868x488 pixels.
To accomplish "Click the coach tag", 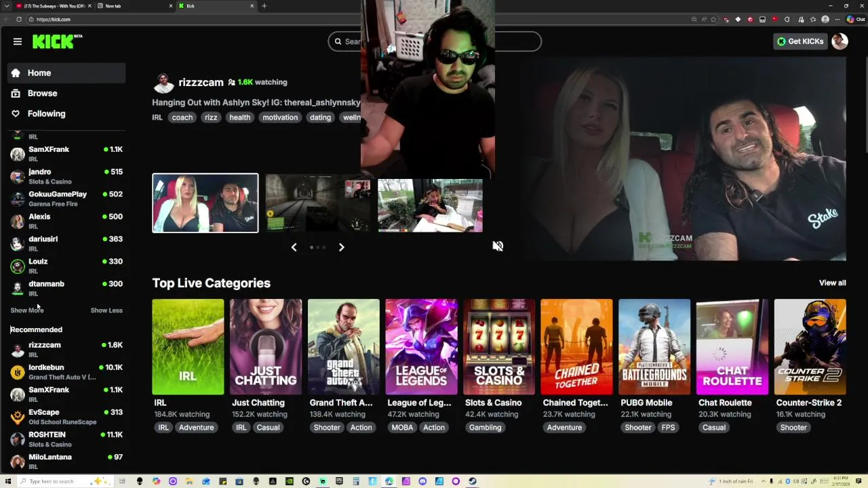I will tap(182, 117).
